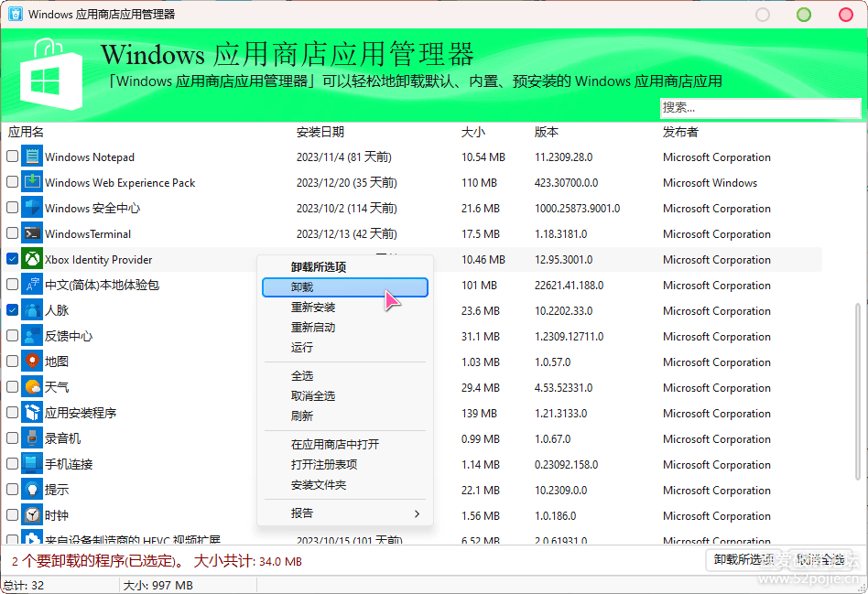Click the 天气 weather icon
The width and height of the screenshot is (868, 594).
pyautogui.click(x=32, y=387)
